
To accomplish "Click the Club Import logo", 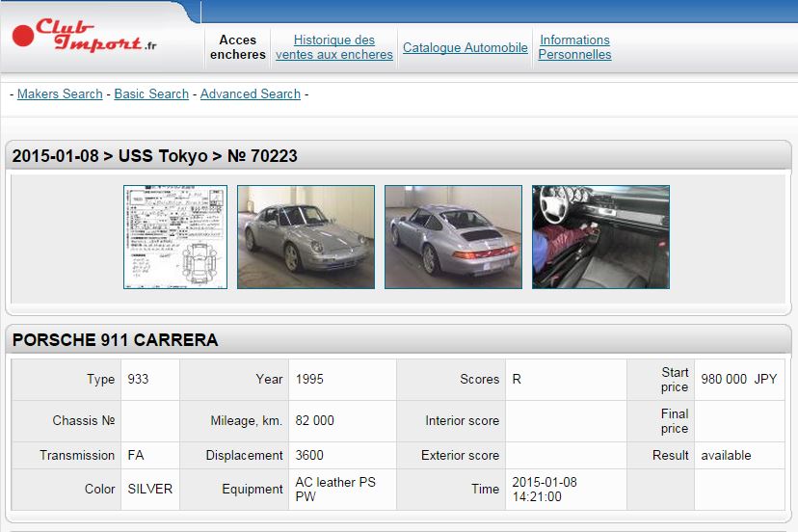I will point(85,37).
